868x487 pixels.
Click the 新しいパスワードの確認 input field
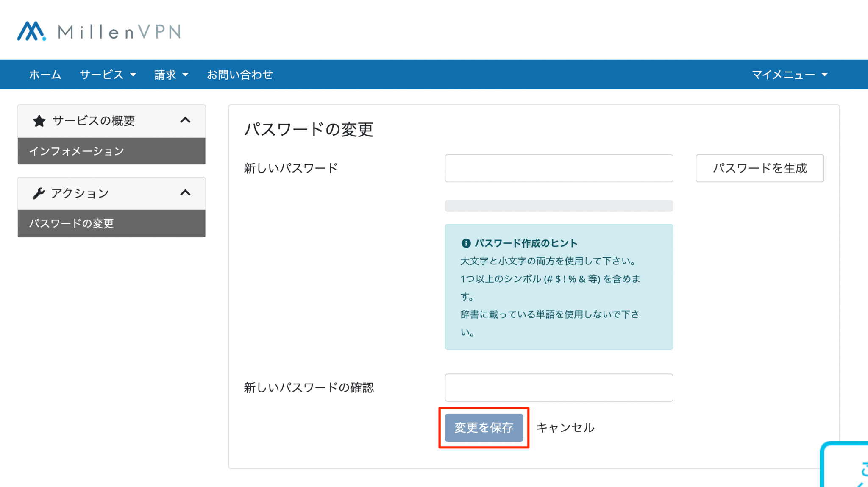(x=559, y=387)
